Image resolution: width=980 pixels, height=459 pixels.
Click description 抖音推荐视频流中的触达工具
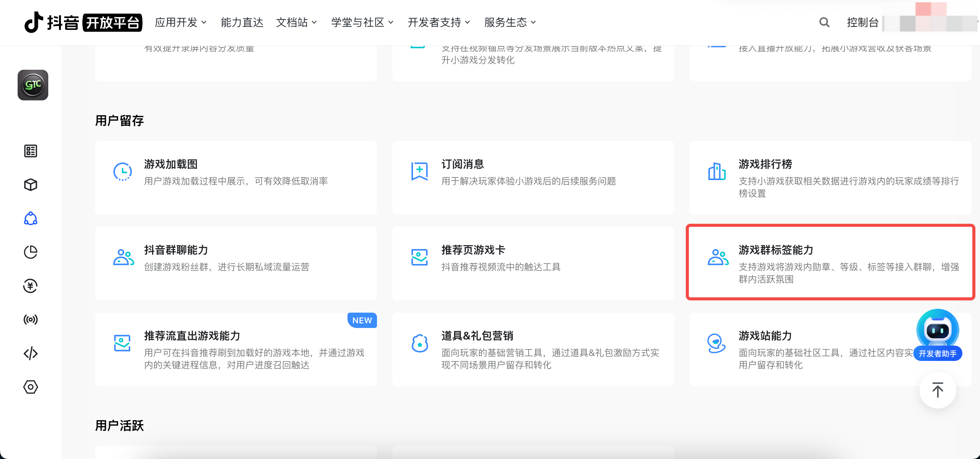501,267
